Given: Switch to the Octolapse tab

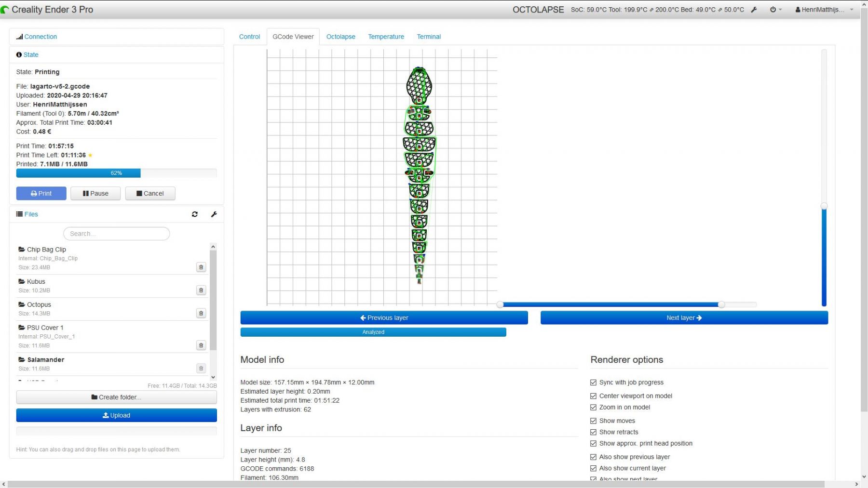Looking at the screenshot, I should tap(340, 37).
